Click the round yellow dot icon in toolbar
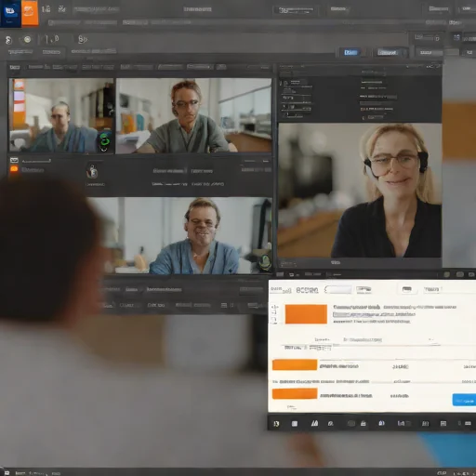 click(x=27, y=39)
